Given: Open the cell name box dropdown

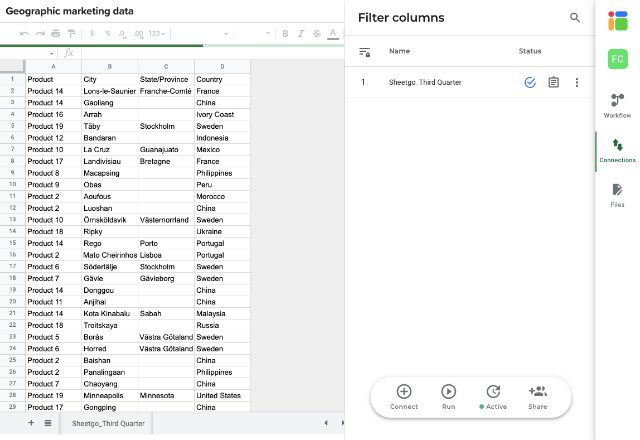Looking at the screenshot, I should pyautogui.click(x=51, y=53).
